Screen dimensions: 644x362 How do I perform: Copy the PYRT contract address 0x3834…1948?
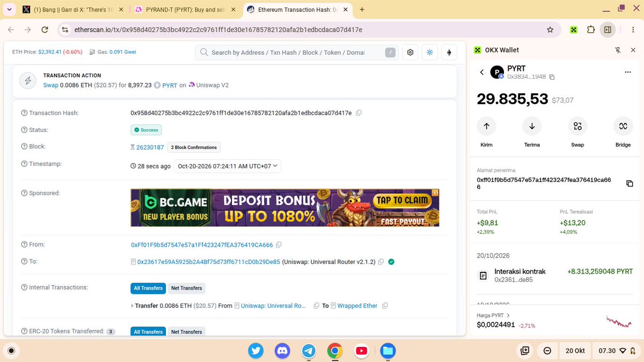(x=552, y=77)
